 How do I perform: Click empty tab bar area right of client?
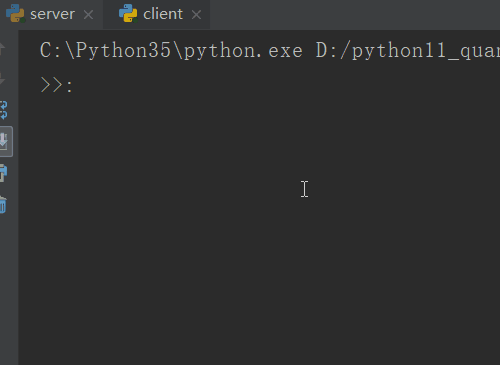355,15
